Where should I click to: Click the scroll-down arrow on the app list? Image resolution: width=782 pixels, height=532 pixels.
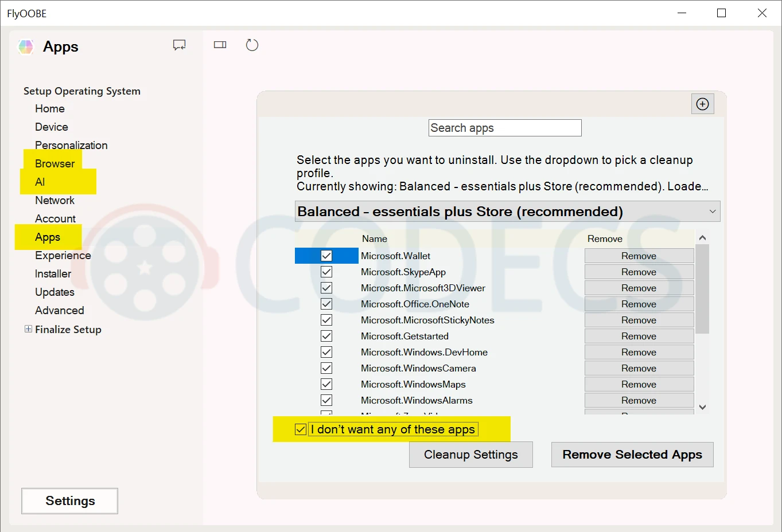(702, 407)
